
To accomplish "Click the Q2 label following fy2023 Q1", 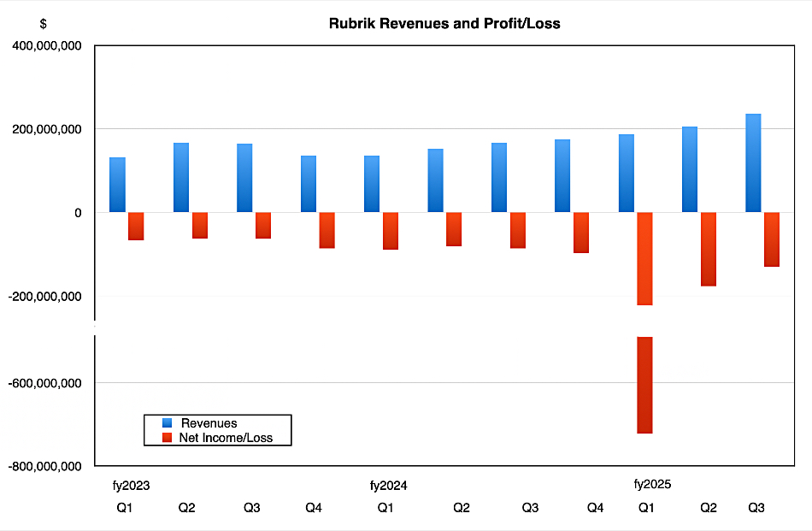I will tap(187, 508).
